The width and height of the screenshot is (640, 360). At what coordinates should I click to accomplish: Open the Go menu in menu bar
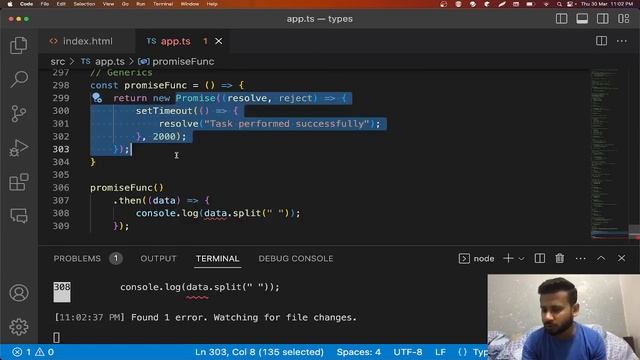point(125,4)
